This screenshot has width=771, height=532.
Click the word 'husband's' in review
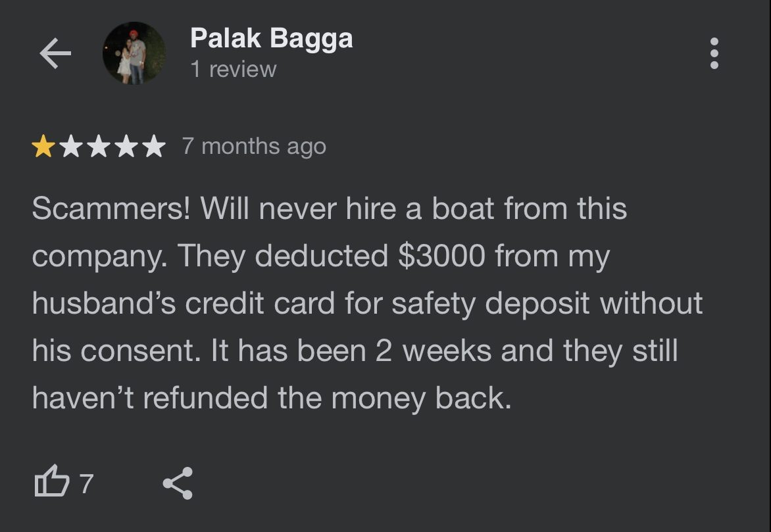coord(104,303)
